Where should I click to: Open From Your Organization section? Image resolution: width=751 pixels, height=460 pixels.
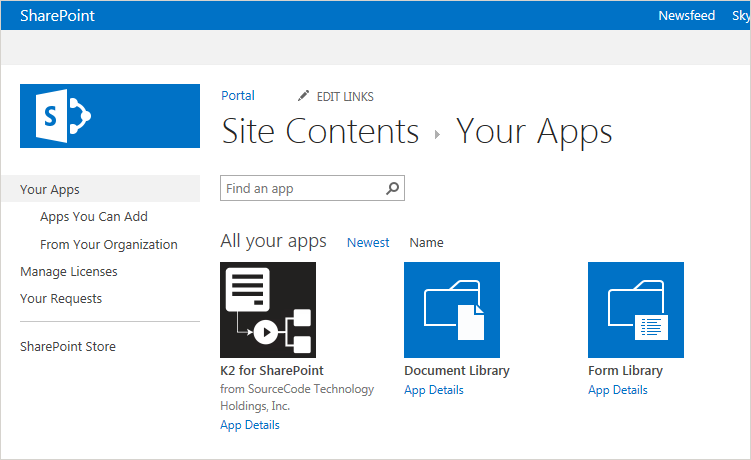[x=109, y=244]
